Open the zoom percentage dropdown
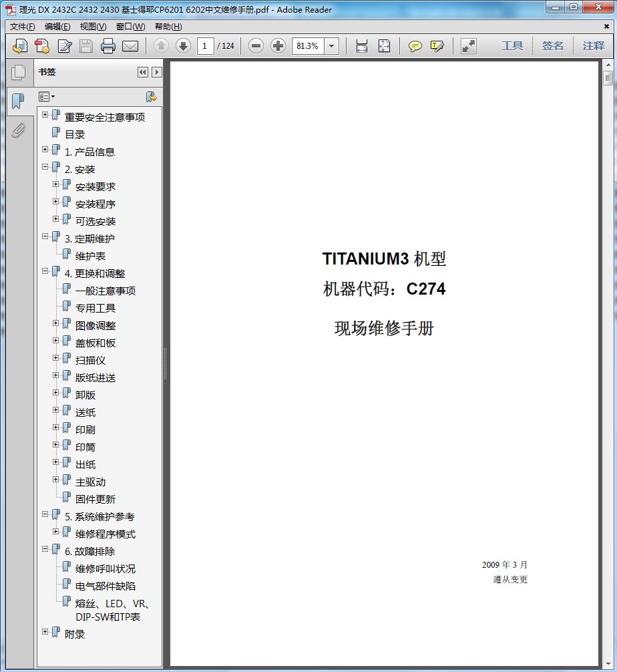Image resolution: width=617 pixels, height=672 pixels. coord(332,46)
